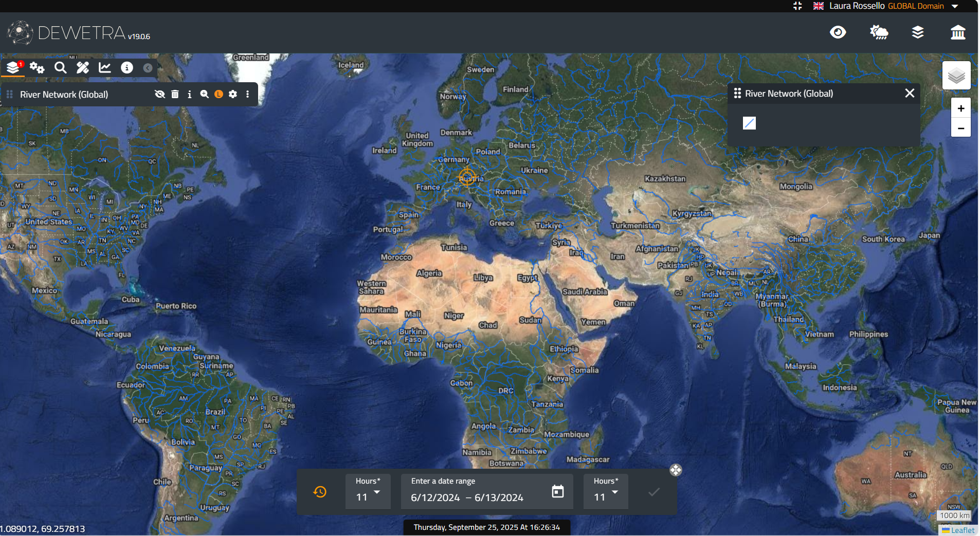Open calendar picker for date range

click(x=557, y=492)
